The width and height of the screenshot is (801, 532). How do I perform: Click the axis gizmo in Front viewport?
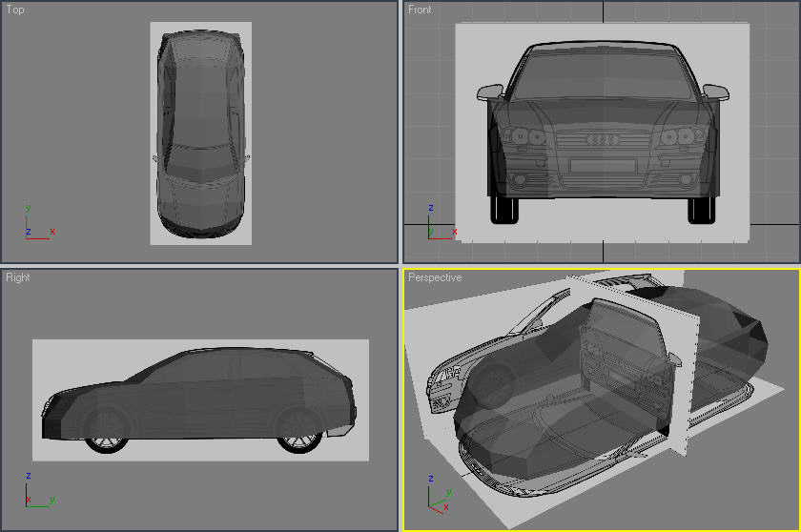(441, 222)
